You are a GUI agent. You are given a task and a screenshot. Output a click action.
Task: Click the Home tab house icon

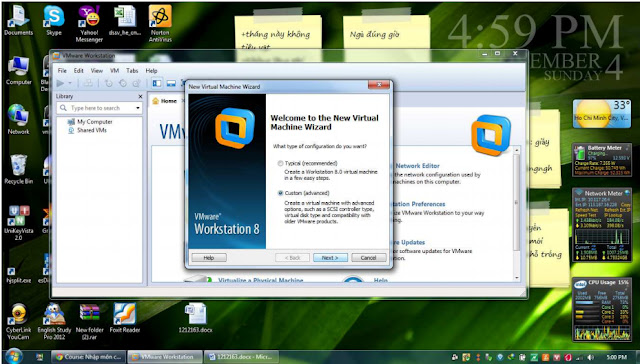click(156, 101)
